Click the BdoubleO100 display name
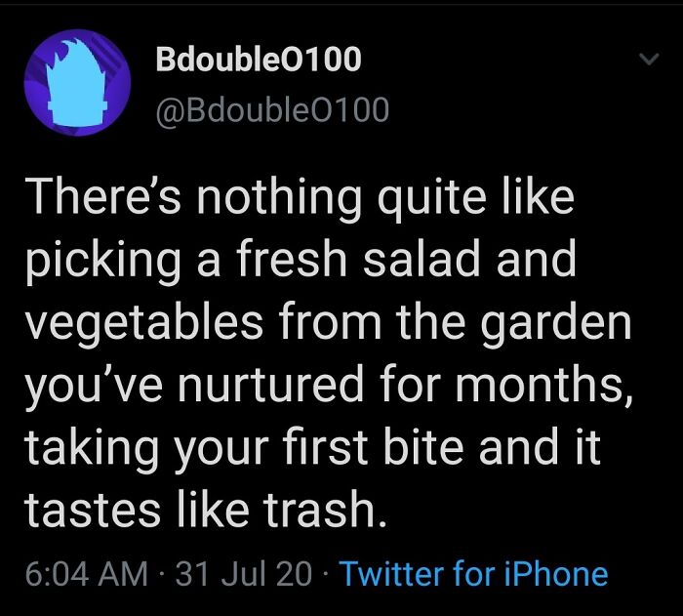The height and width of the screenshot is (616, 683). 259,60
